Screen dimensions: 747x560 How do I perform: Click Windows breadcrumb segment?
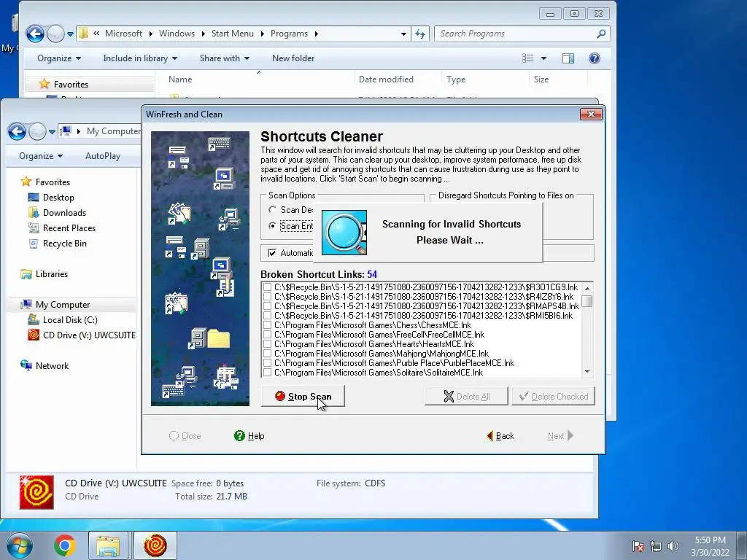(x=177, y=34)
